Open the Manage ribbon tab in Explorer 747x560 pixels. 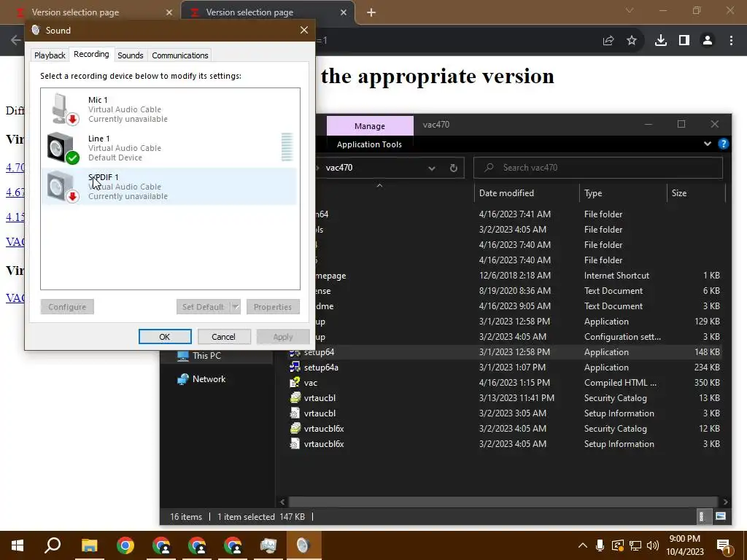pyautogui.click(x=370, y=126)
